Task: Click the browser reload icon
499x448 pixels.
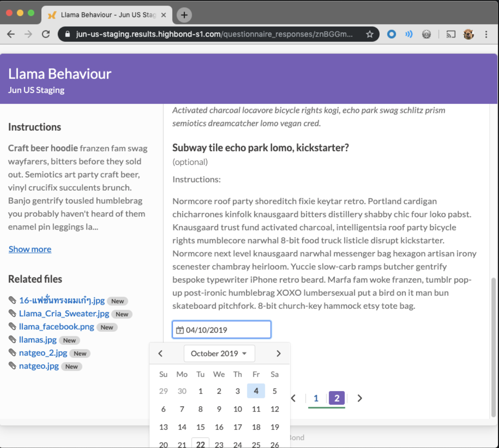Action: pos(46,34)
